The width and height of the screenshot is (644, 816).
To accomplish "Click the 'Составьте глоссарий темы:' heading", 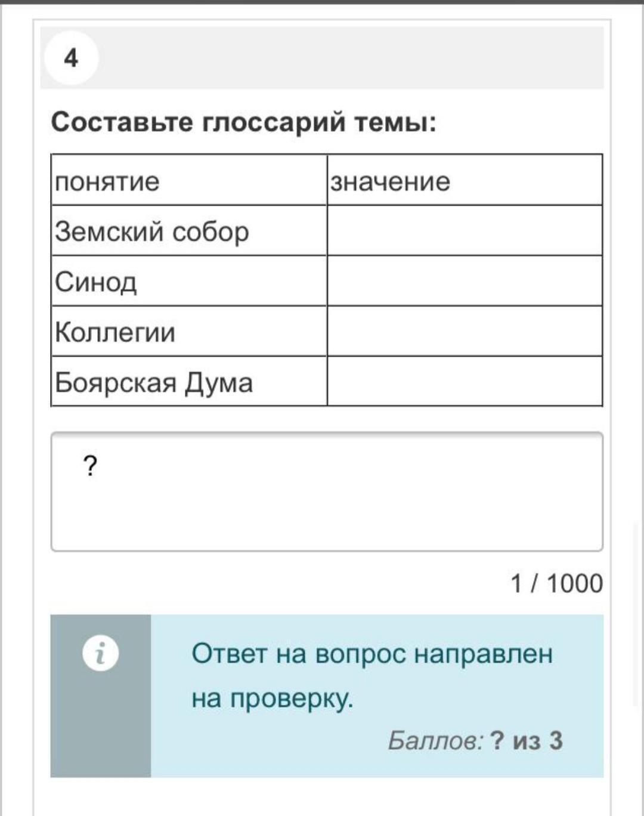I will 243,123.
